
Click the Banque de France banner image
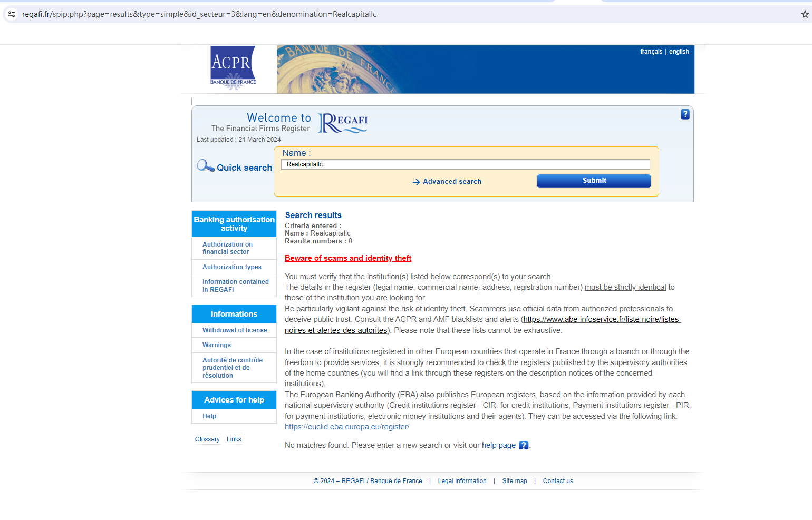[485, 70]
